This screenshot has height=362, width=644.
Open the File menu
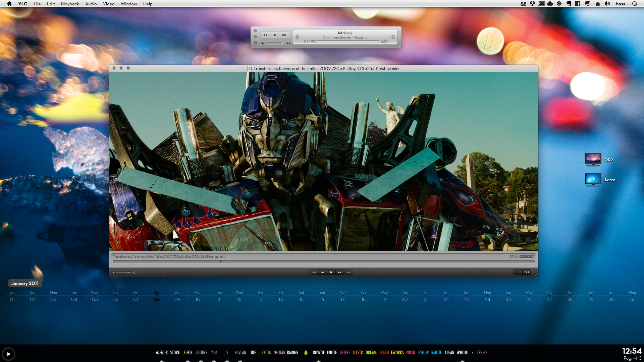pos(37,4)
